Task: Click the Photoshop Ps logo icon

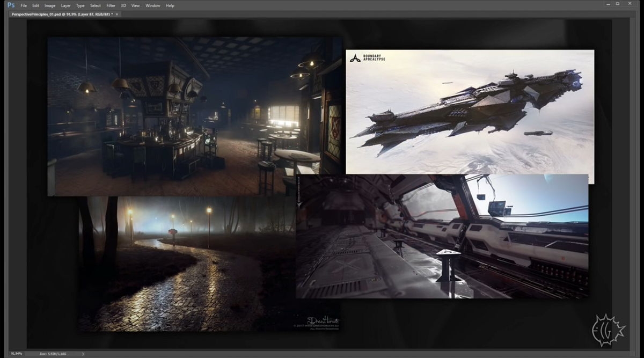Action: coord(11,5)
